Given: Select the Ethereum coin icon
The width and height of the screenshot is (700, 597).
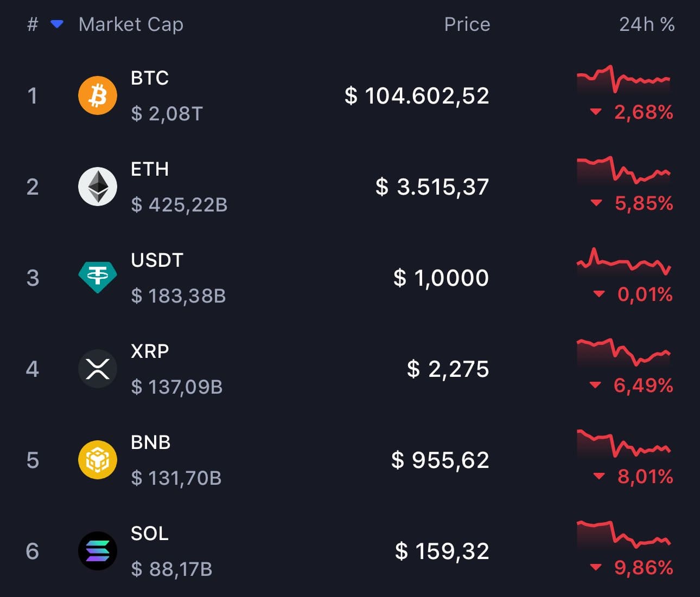Looking at the screenshot, I should point(98,186).
